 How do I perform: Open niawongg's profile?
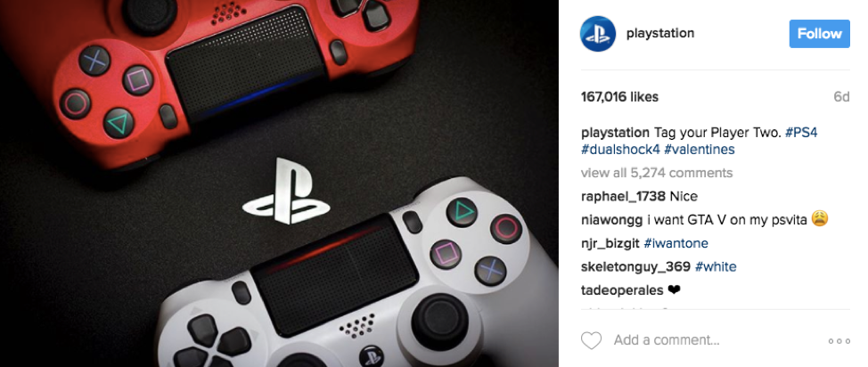(611, 220)
